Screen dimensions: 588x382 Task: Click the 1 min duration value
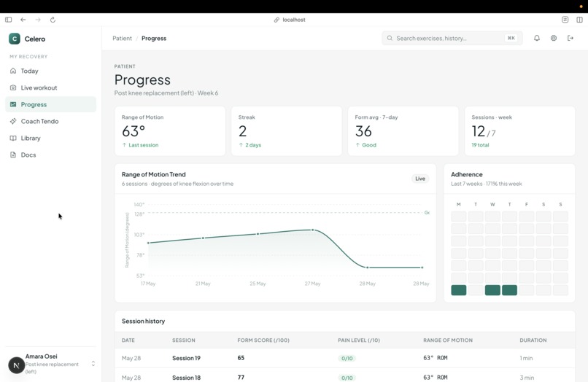526,358
